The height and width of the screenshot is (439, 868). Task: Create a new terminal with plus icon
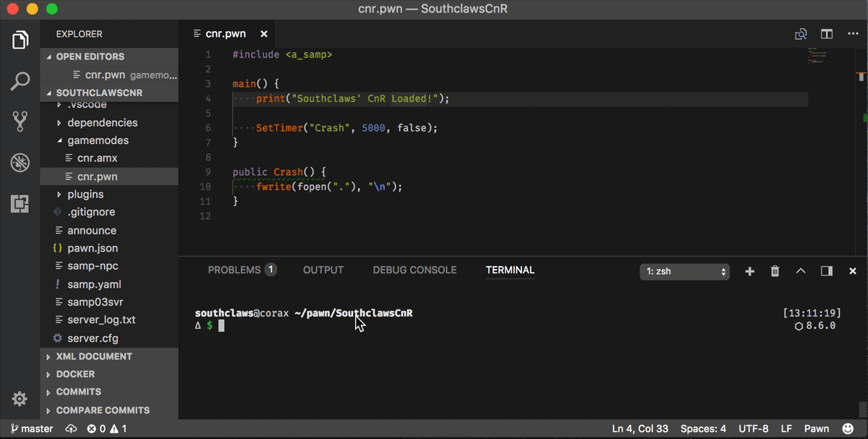pos(749,271)
